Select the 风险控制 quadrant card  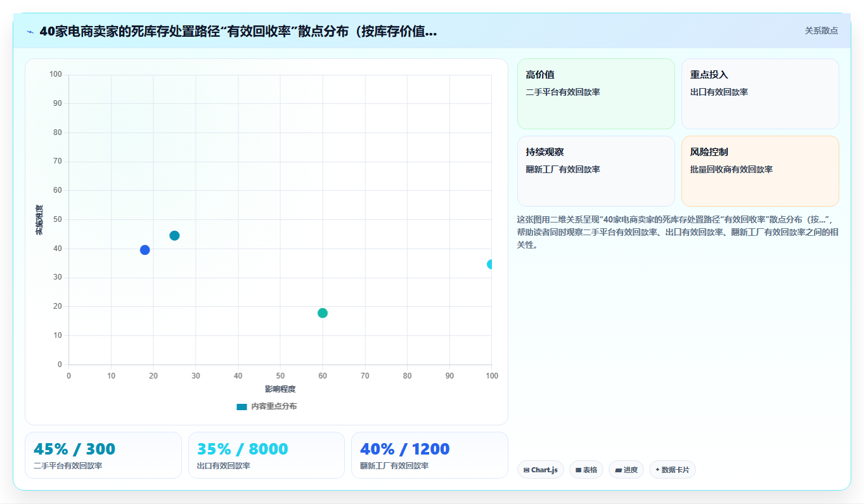760,171
